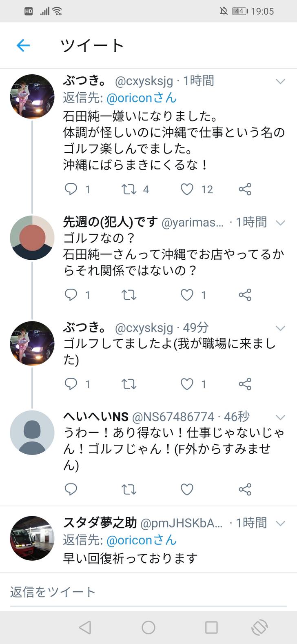This screenshot has width=297, height=644.
Task: Retweet the tweet by ぶつき。 posted 49分 ago
Action: pos(129,384)
